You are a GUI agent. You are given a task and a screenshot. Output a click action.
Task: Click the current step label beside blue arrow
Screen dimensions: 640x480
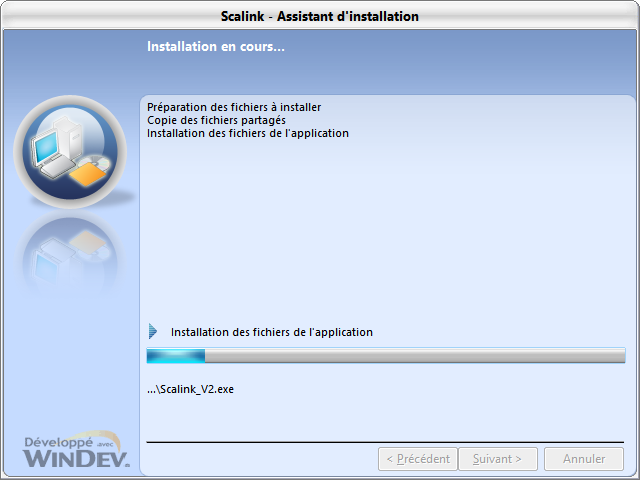(272, 332)
